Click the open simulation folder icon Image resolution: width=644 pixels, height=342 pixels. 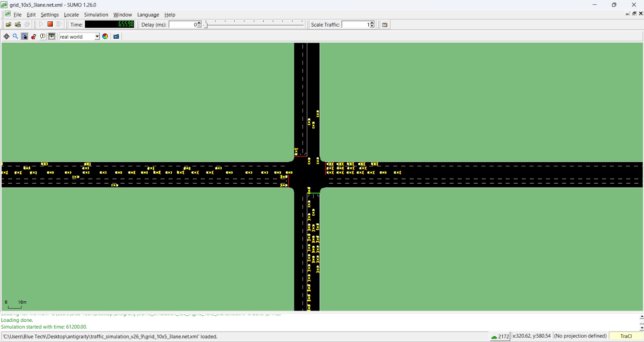pos(8,25)
